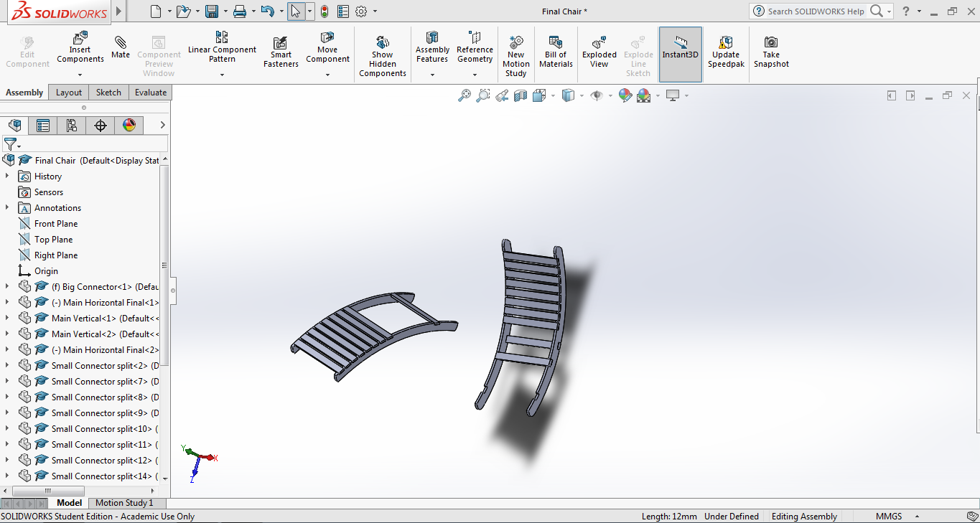Click Update Speedpak
Screen dimensions: 980x523
click(726, 52)
